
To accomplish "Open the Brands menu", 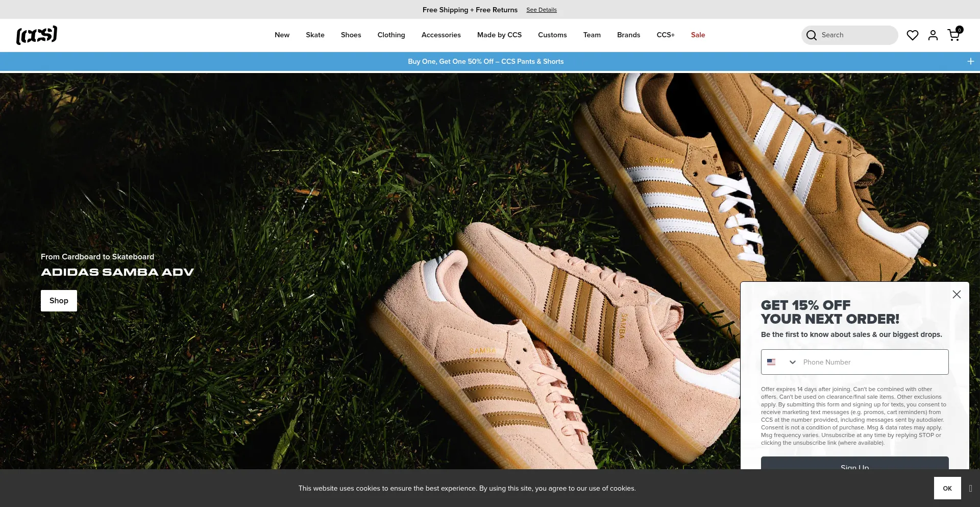I will coord(628,35).
